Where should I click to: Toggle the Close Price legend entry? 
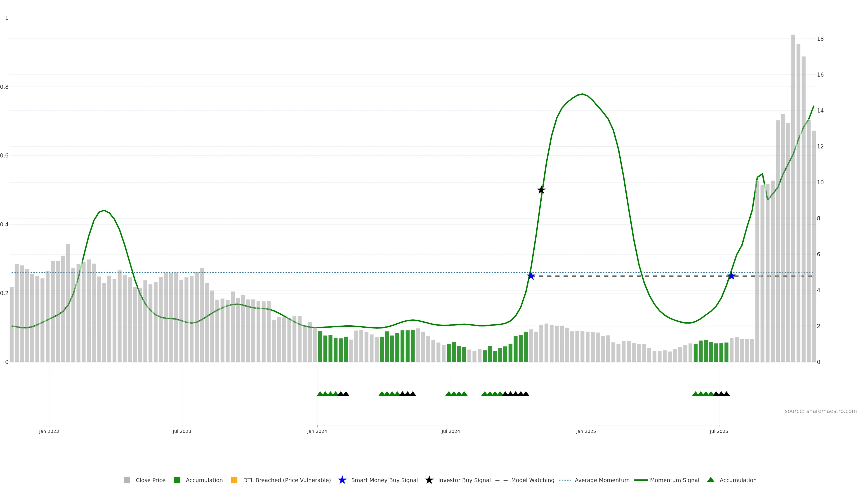coord(150,480)
